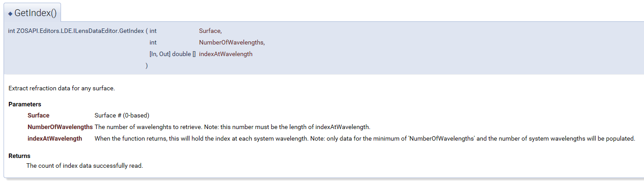Click the Returns heading
644x182 pixels.
point(20,156)
